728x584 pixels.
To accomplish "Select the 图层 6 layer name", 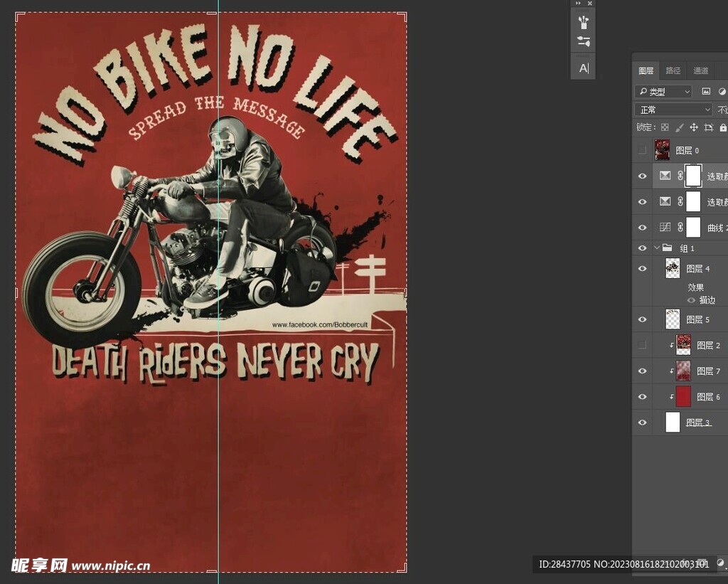I will point(709,397).
